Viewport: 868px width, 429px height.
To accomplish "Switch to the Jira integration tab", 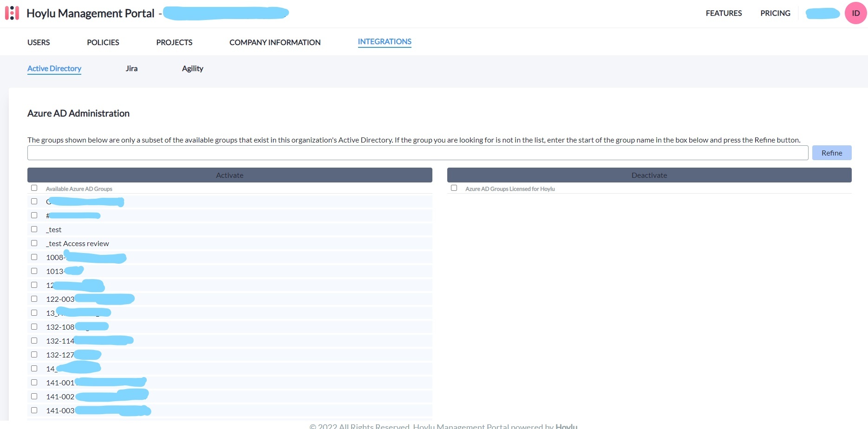I will click(131, 69).
